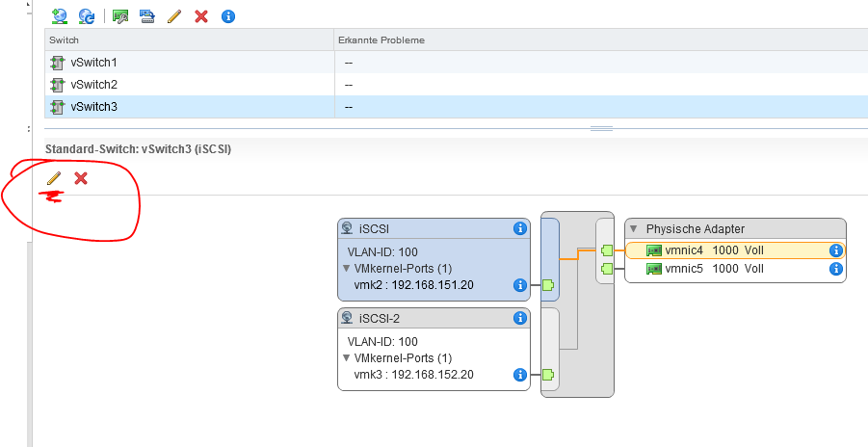The image size is (868, 447).
Task: Click the info icon in top toolbar
Action: coord(228,16)
